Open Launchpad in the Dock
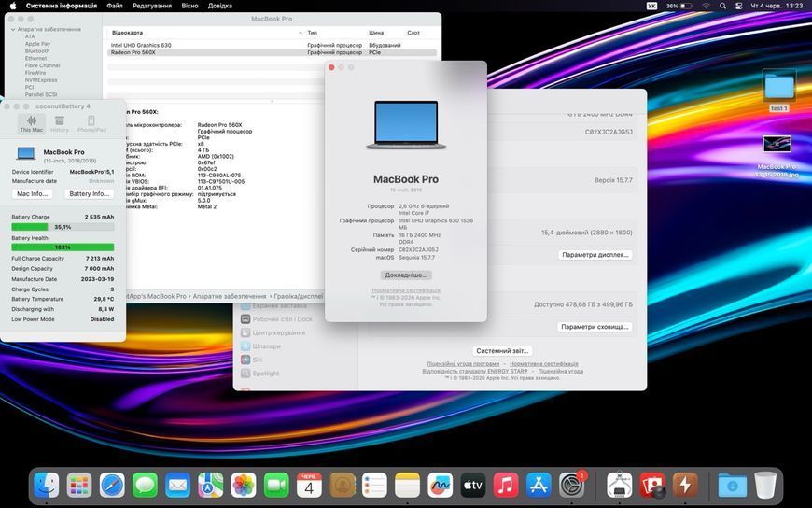812x508 pixels. 79,486
